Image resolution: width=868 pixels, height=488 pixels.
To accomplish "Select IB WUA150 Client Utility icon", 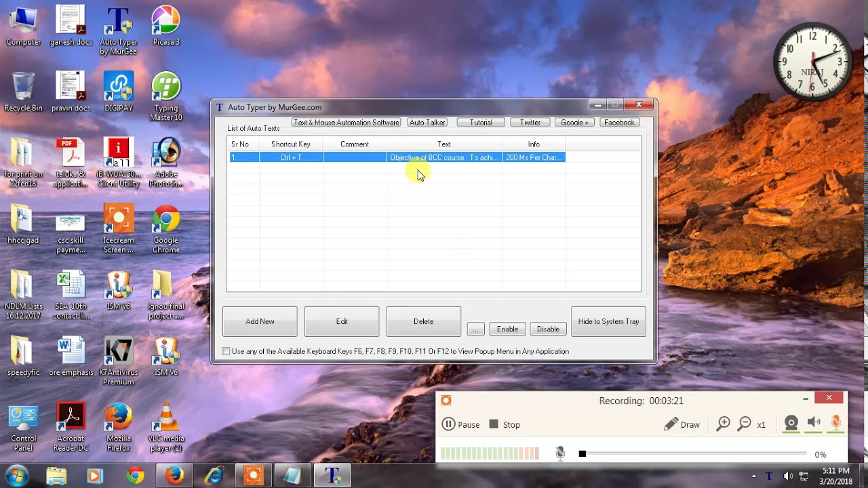I will pyautogui.click(x=119, y=163).
